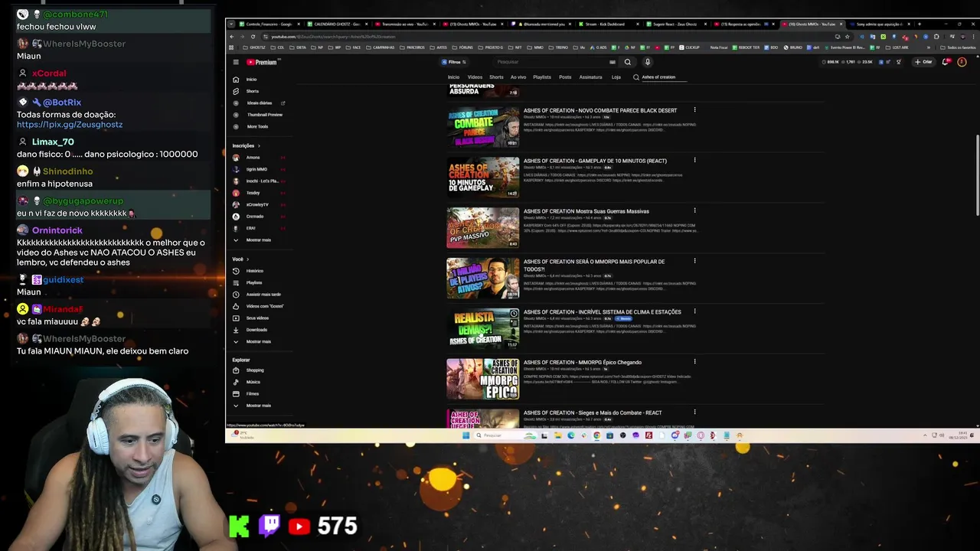The image size is (980, 551).
Task: Open the Cremado subscription channel
Action: pyautogui.click(x=254, y=217)
